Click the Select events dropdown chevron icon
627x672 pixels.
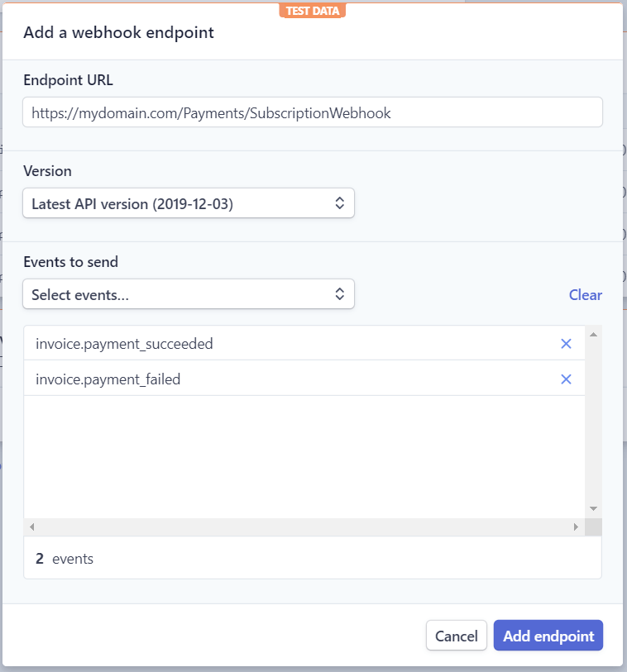339,293
